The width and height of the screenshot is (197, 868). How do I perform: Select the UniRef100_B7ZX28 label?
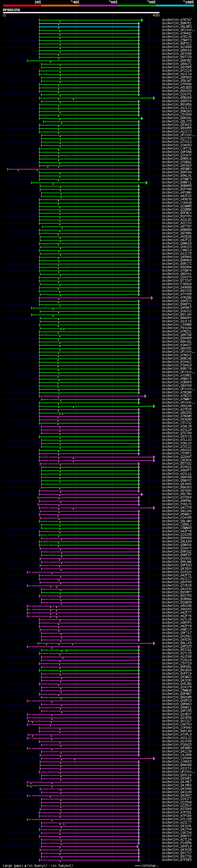pos(177,71)
